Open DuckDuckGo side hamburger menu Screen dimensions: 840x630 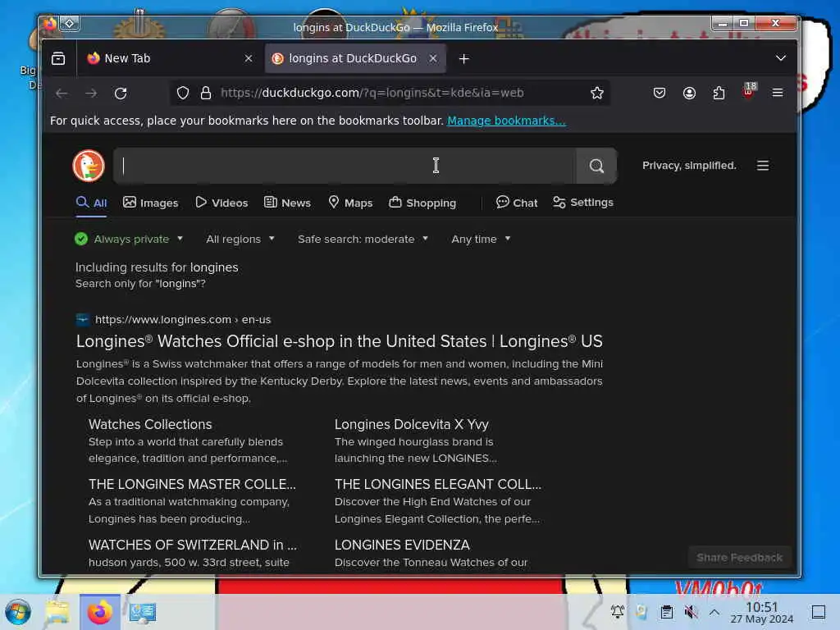click(x=763, y=166)
